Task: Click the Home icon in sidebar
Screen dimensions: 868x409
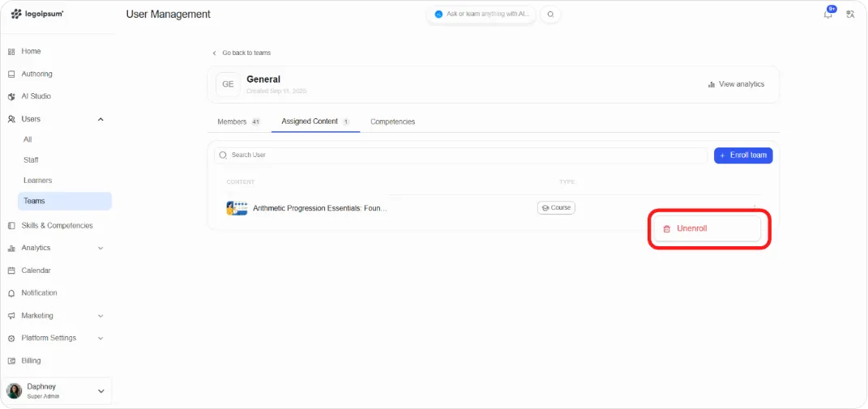Action: (11, 52)
